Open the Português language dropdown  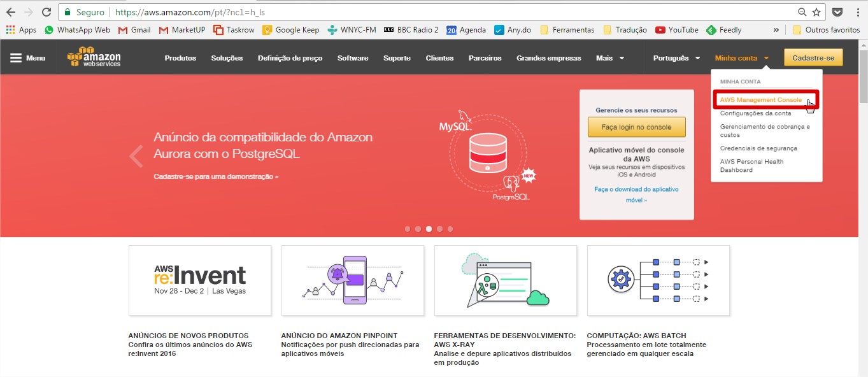[x=676, y=58]
